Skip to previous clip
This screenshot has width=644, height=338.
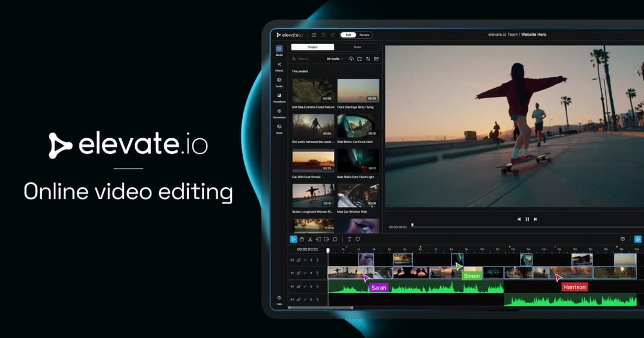coord(519,219)
